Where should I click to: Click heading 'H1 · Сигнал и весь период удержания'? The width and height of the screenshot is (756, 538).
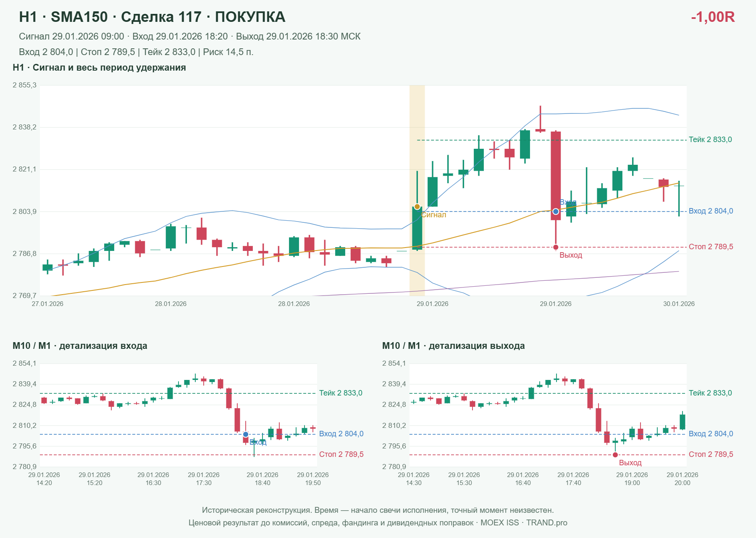point(99,68)
